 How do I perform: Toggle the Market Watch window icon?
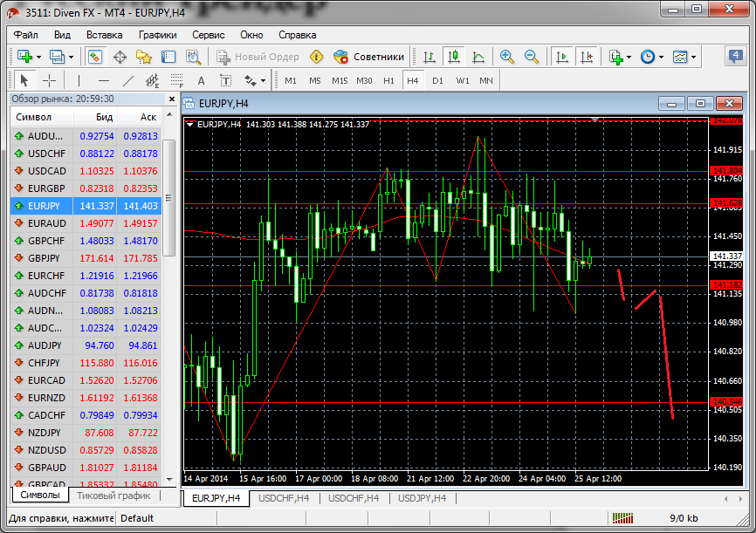point(95,57)
